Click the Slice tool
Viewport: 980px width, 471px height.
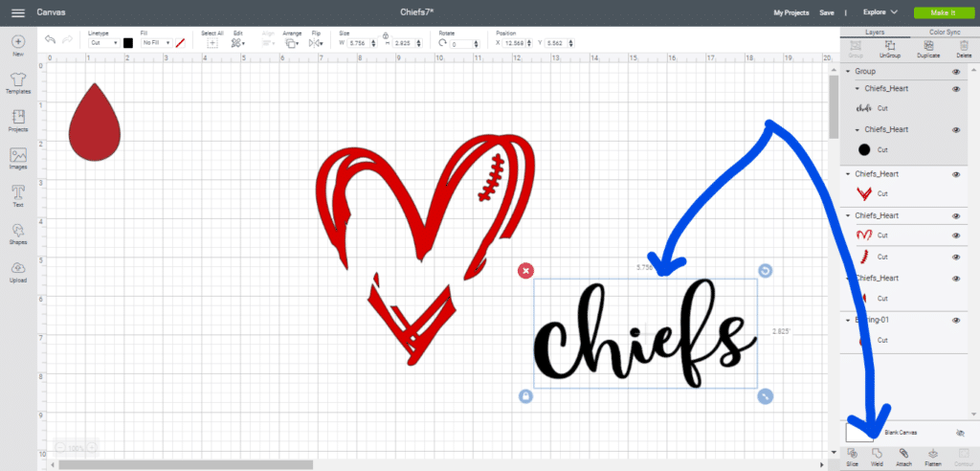click(852, 458)
